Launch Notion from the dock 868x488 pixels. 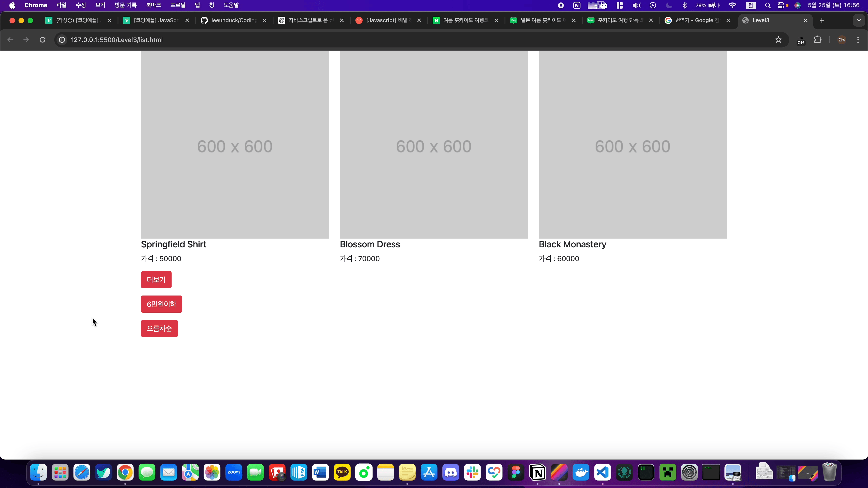coord(538,472)
